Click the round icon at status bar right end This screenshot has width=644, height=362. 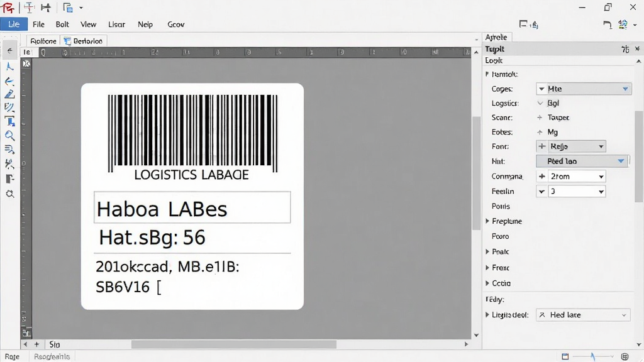click(625, 356)
